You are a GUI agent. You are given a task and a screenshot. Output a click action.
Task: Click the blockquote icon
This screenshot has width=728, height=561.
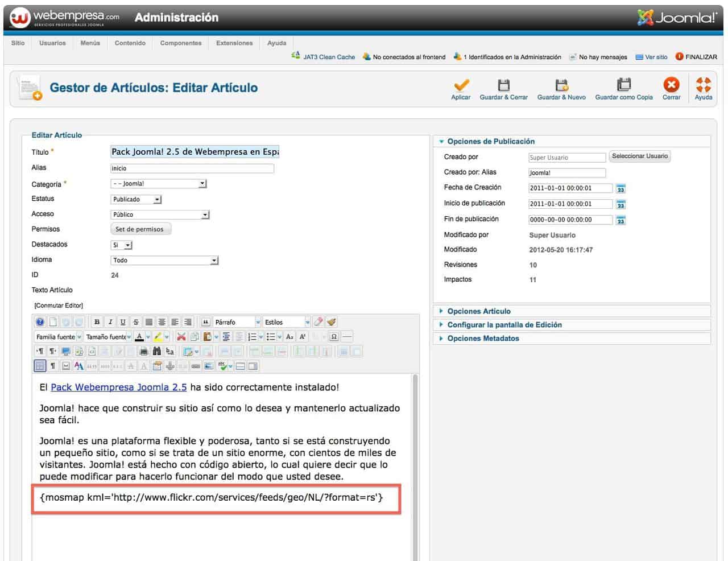(206, 322)
